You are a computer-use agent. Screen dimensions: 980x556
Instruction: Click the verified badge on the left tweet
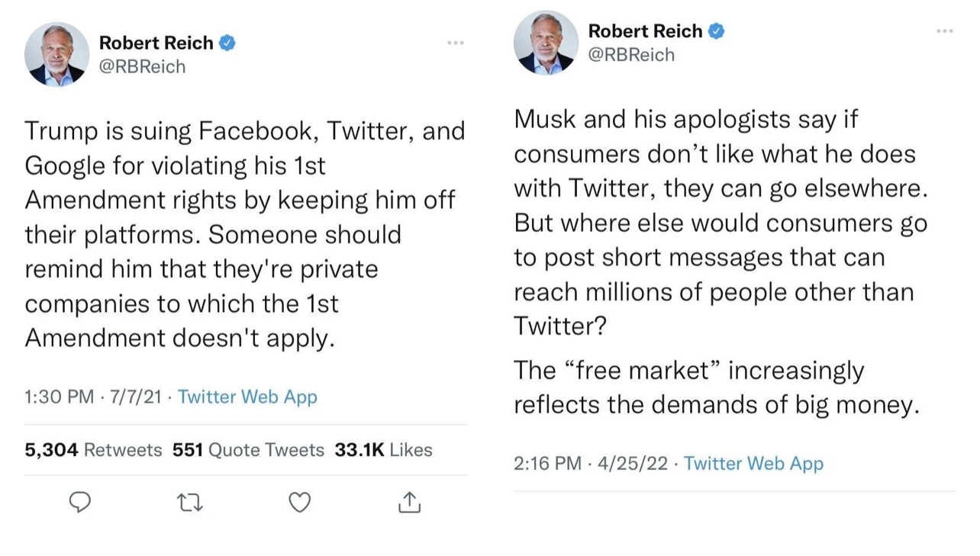click(x=227, y=43)
